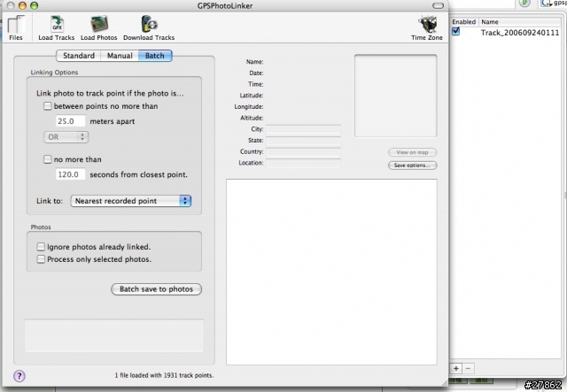
Task: Switch to the Standard tab
Action: point(79,56)
